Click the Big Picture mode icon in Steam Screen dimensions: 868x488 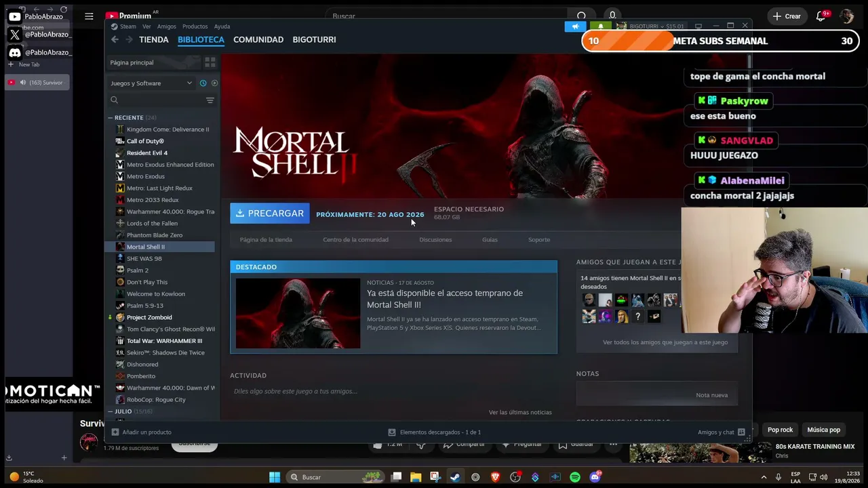click(698, 26)
